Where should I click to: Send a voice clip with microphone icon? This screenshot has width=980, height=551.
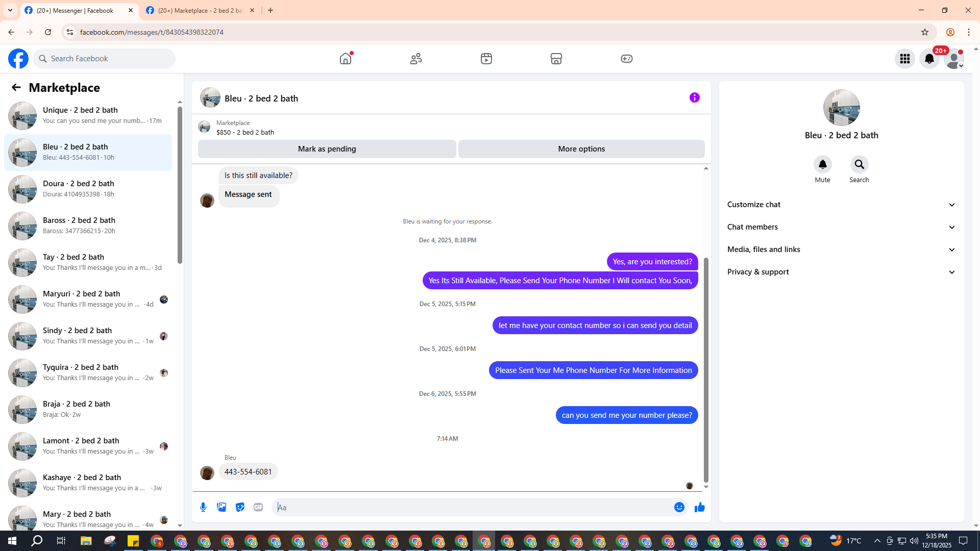tap(203, 507)
